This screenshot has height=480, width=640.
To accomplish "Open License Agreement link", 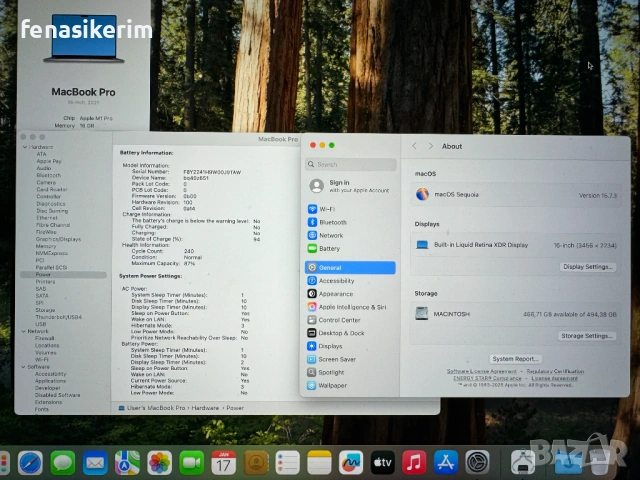I will tap(554, 378).
